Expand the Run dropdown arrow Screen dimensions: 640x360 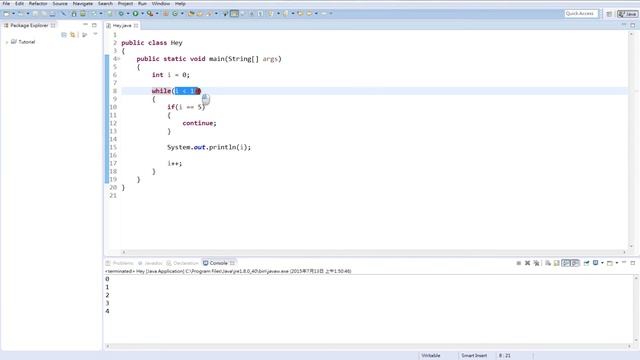(x=142, y=13)
